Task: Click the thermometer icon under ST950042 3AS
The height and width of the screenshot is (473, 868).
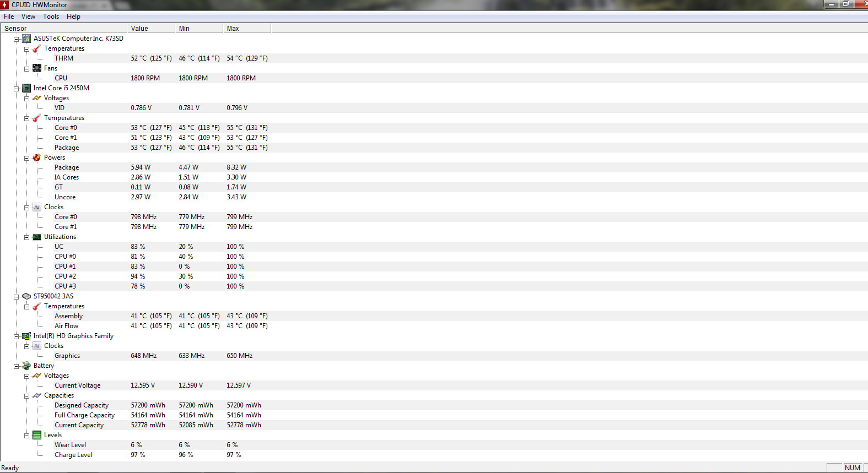Action: click(x=37, y=306)
